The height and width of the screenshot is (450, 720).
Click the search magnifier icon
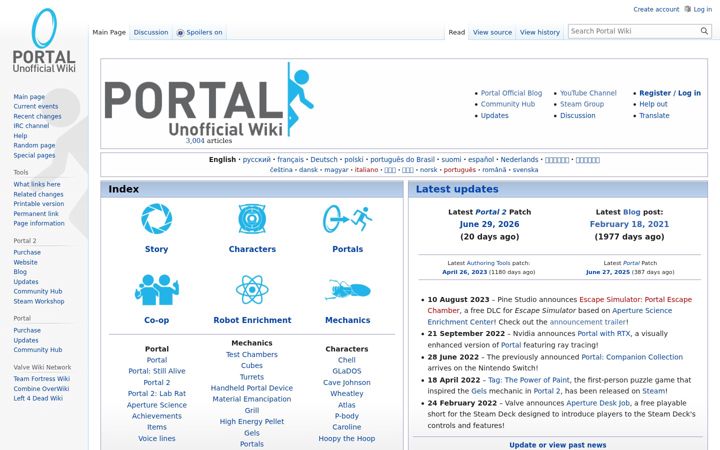(704, 31)
